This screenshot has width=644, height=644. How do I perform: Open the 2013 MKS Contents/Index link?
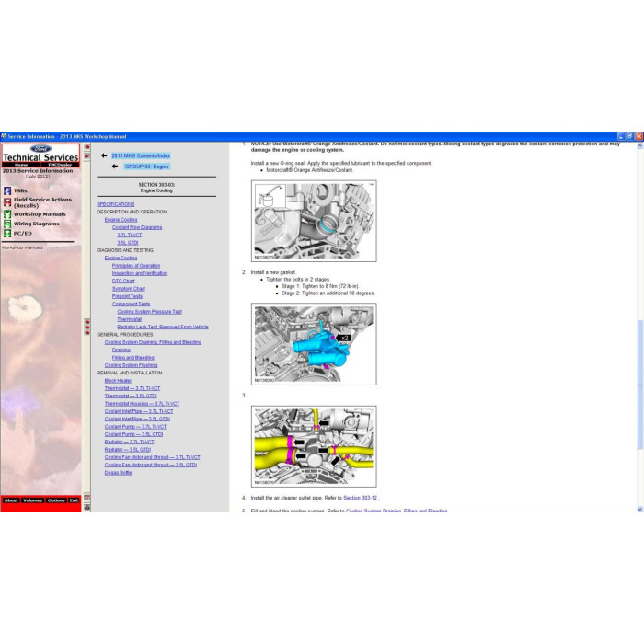point(141,155)
